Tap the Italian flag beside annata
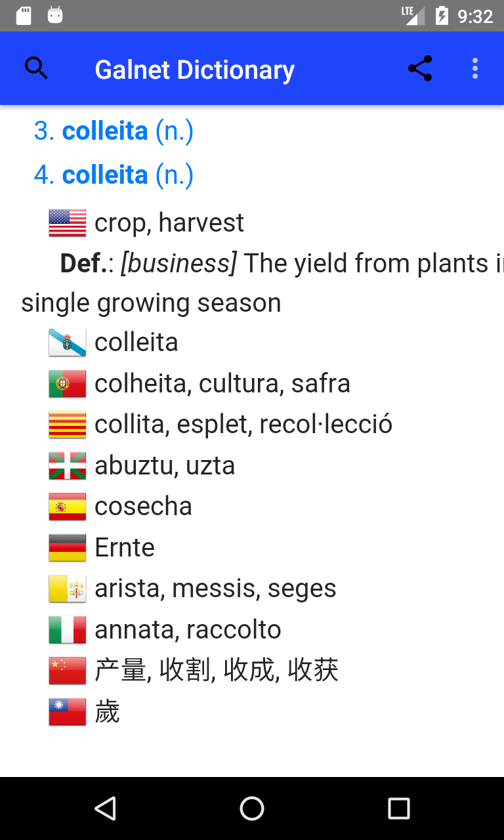 (68, 630)
